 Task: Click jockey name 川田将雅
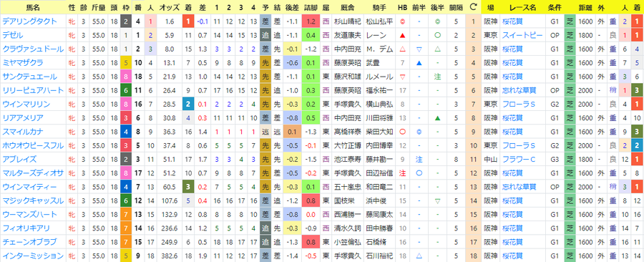pos(379,118)
